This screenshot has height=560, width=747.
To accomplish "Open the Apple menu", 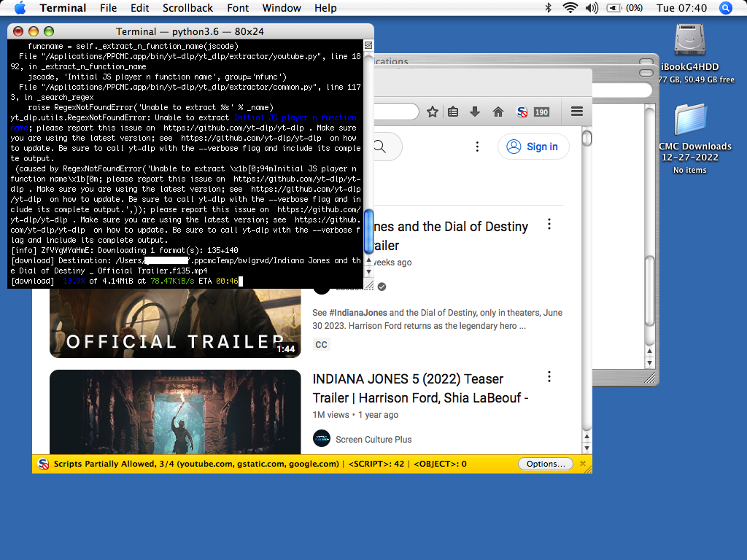I will [20, 7].
